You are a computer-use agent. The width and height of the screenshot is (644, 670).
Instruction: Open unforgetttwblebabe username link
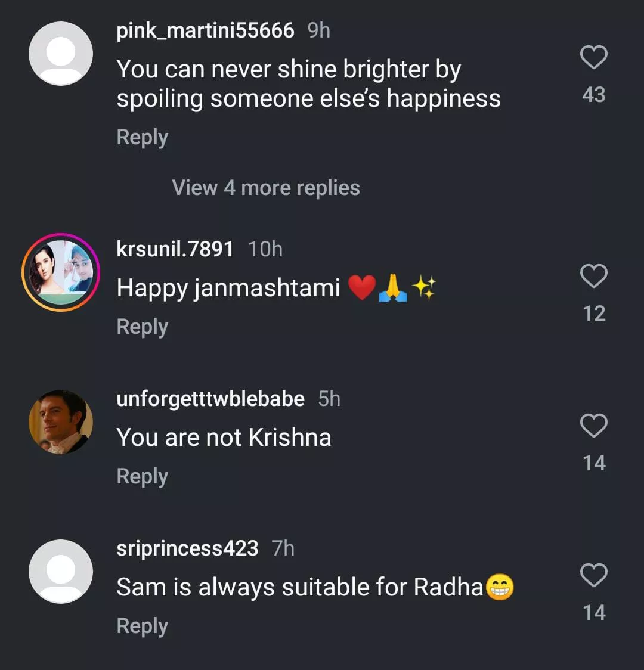pos(210,398)
